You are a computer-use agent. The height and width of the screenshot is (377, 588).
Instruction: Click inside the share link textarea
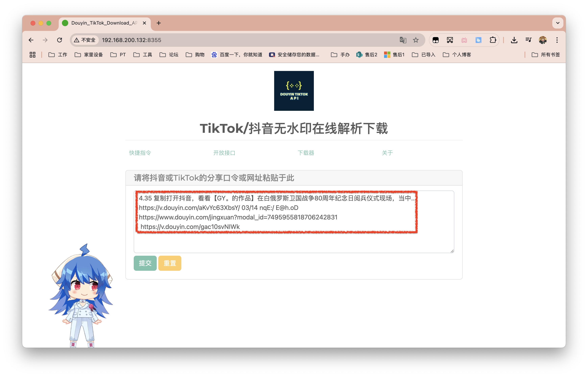pos(294,222)
